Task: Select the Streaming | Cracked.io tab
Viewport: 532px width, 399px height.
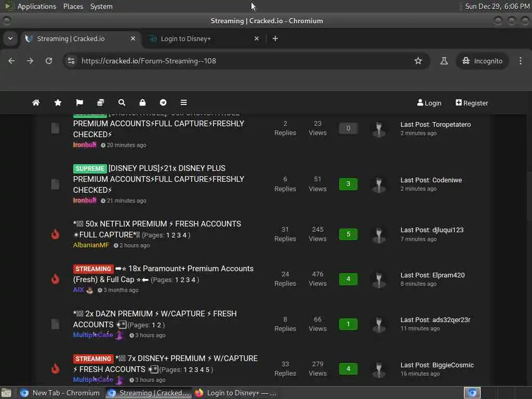Action: (x=81, y=38)
